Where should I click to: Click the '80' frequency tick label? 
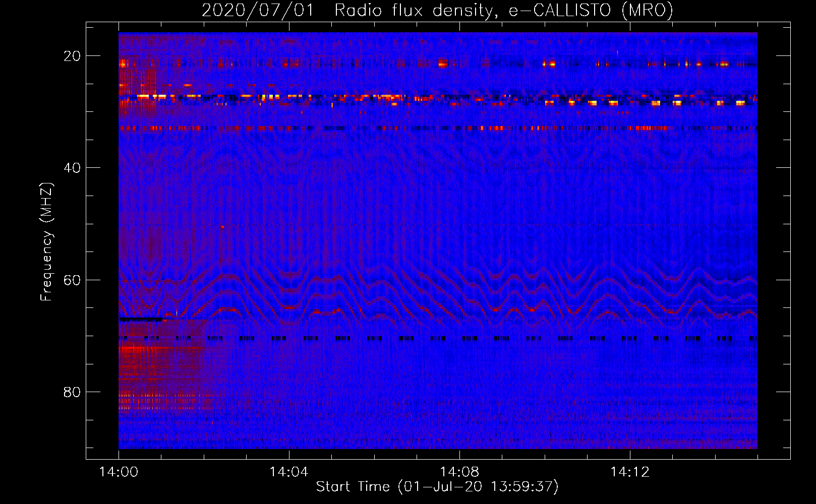[x=72, y=392]
